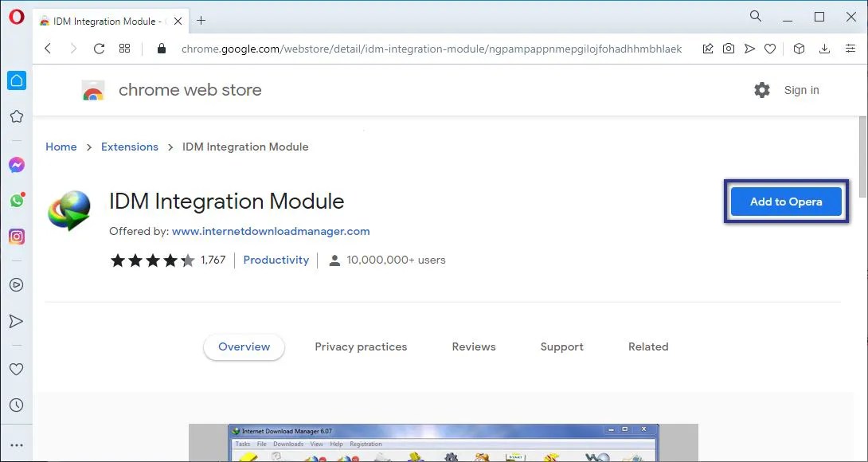868x462 pixels.
Task: Click the Opera logo menu icon
Action: (17, 18)
